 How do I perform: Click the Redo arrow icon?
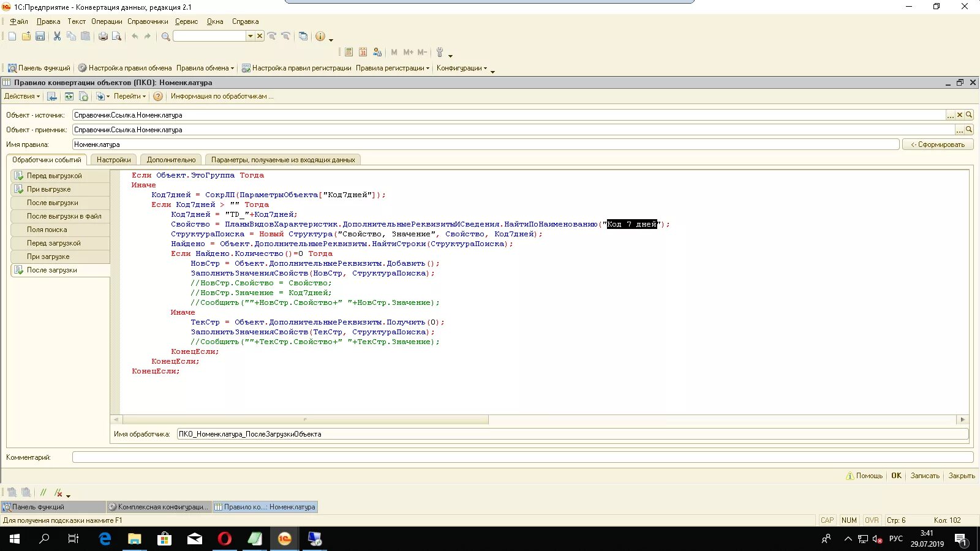(148, 37)
